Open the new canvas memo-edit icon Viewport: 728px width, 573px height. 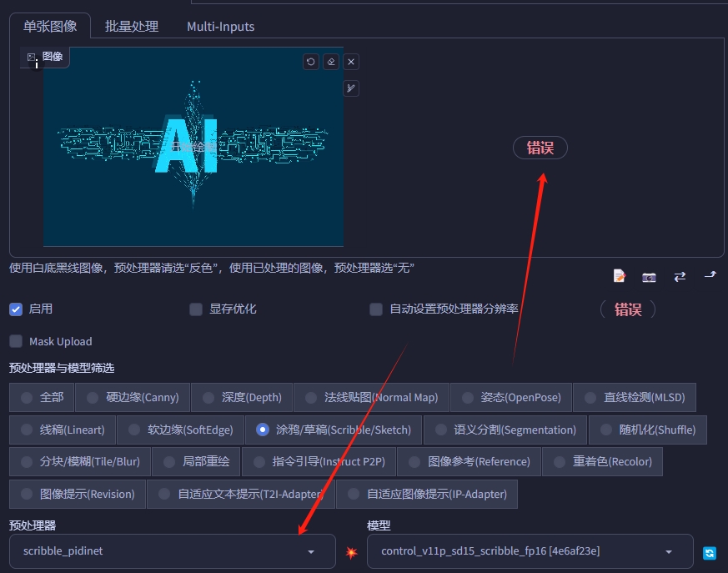tap(619, 276)
